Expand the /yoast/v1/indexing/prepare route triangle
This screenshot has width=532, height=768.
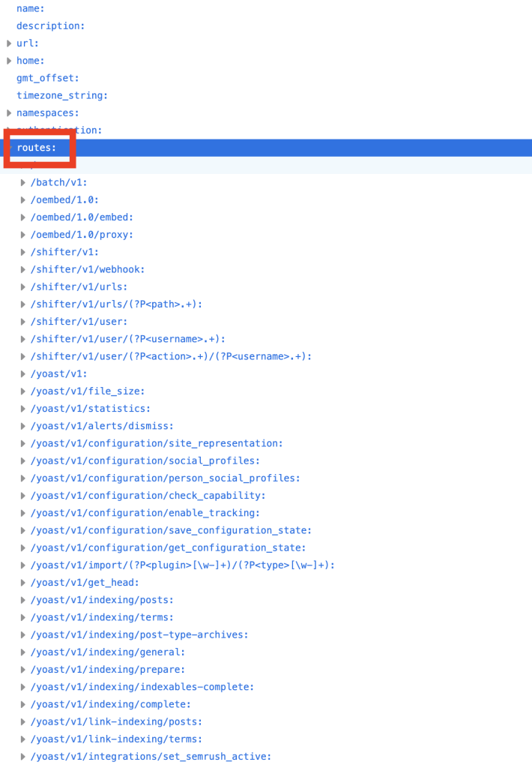pyautogui.click(x=23, y=670)
